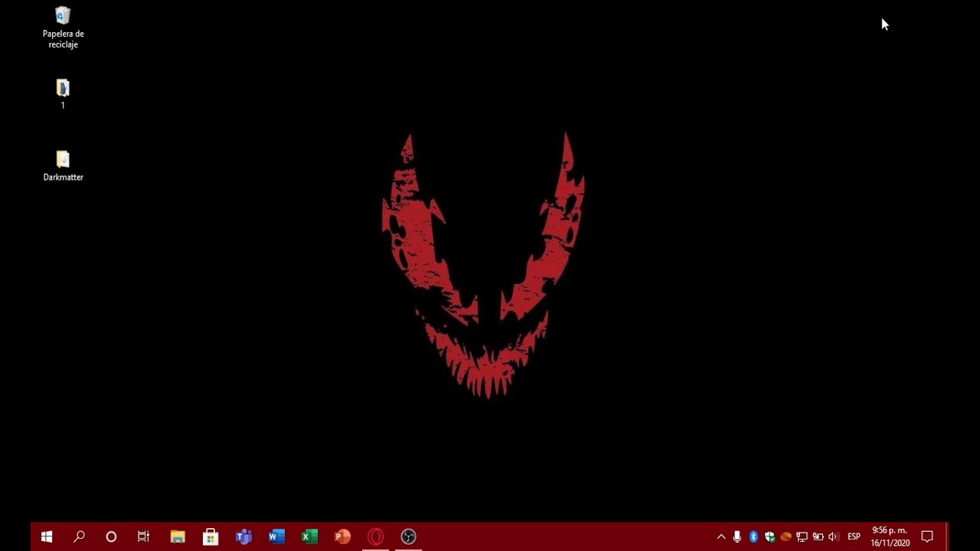Viewport: 980px width, 551px height.
Task: Open clock showing 9:56 p. m.
Action: (890, 536)
